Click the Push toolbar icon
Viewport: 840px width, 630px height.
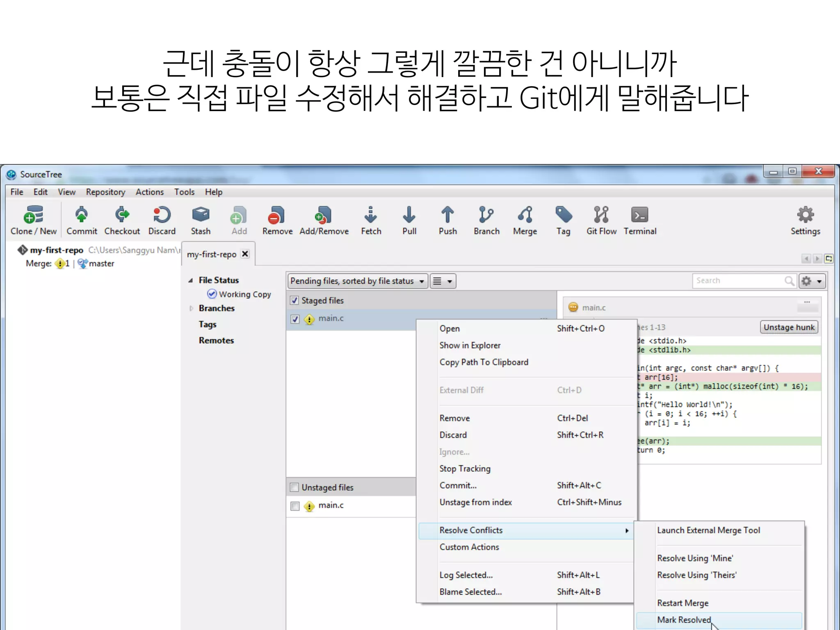click(x=447, y=215)
